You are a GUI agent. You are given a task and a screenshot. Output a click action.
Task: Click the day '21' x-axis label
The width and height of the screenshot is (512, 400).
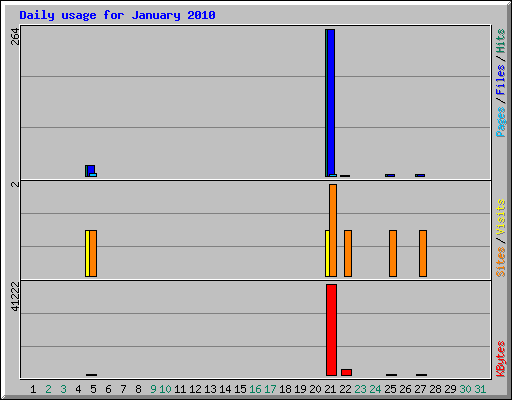click(x=330, y=389)
